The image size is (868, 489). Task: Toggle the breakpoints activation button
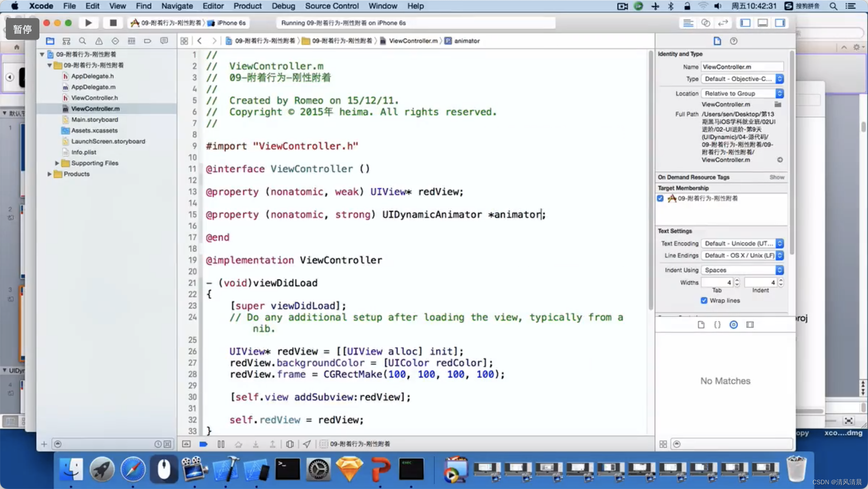point(203,444)
